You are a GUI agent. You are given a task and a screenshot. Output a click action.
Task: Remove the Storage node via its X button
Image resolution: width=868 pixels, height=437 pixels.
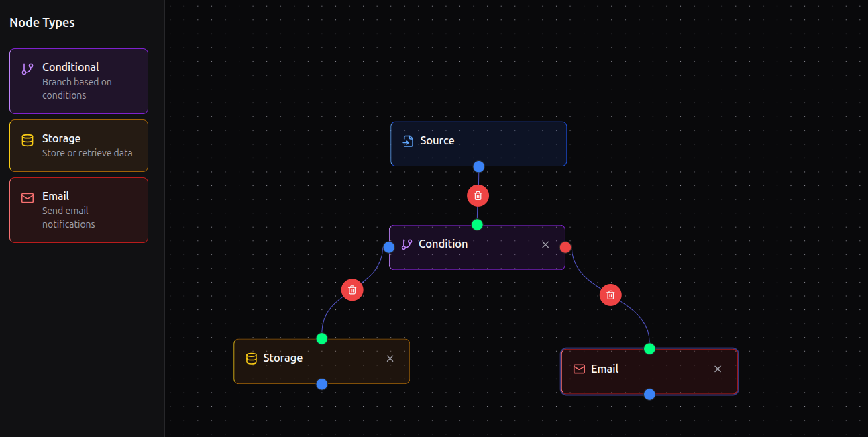390,358
